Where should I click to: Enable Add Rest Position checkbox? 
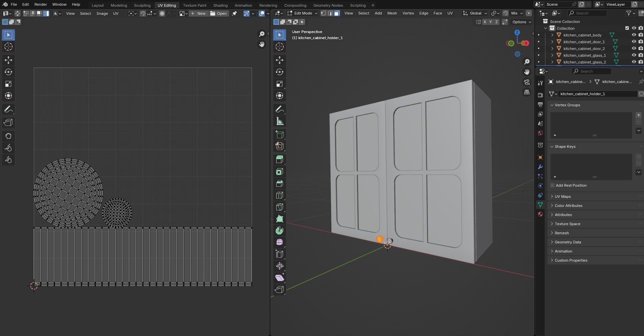tap(552, 185)
